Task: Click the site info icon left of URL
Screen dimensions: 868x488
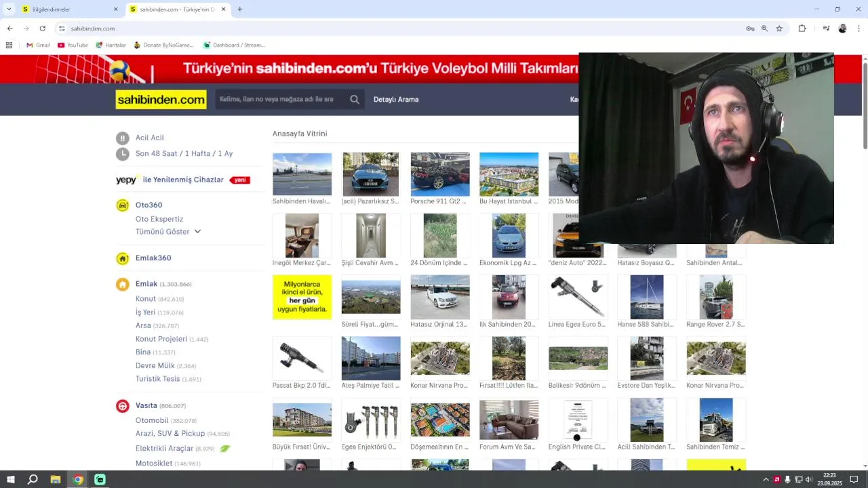Action: [x=62, y=28]
